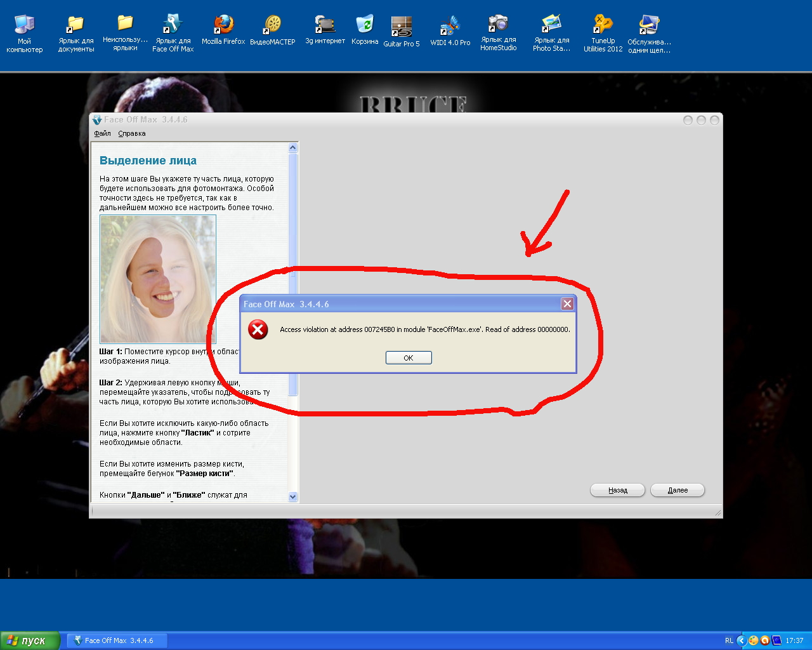Expand hidden tray icons arrow
This screenshot has width=812, height=650.
(x=741, y=640)
